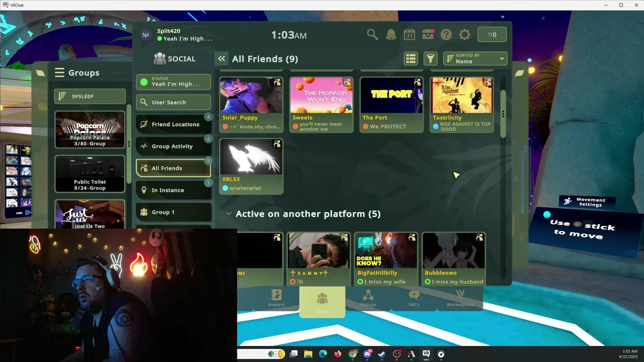The height and width of the screenshot is (362, 644).
Task: Switch friends to list view
Action: tap(411, 59)
